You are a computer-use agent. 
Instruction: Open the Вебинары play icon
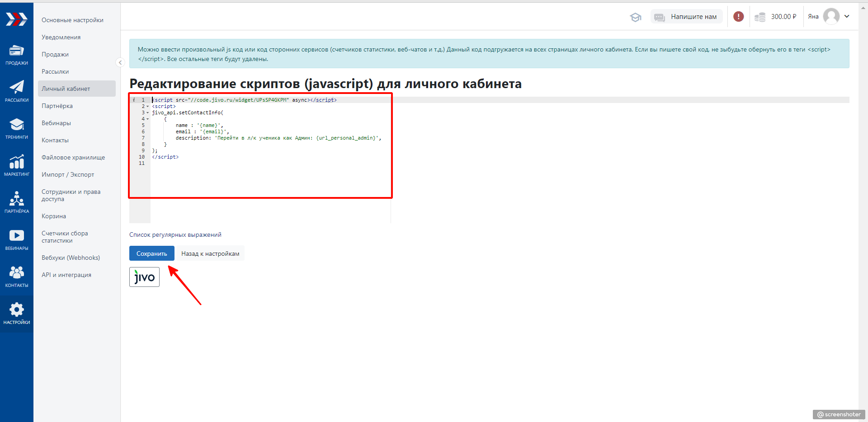pos(17,239)
